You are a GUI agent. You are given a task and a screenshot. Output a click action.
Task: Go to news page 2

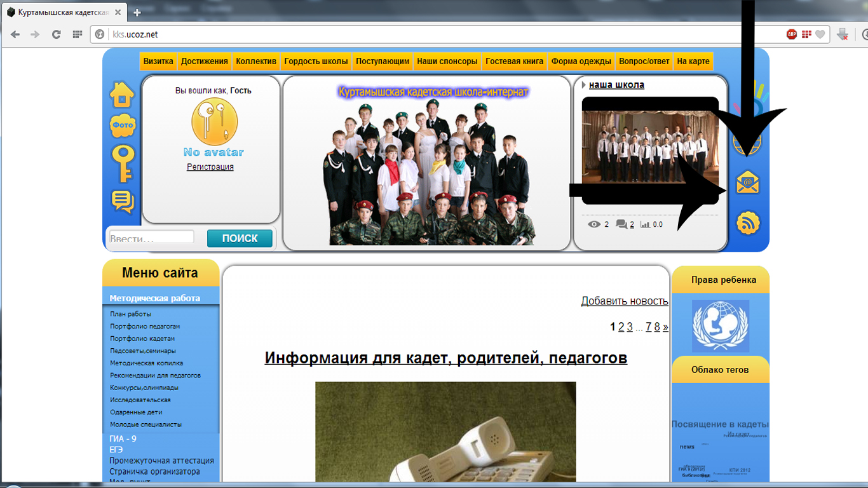click(621, 327)
